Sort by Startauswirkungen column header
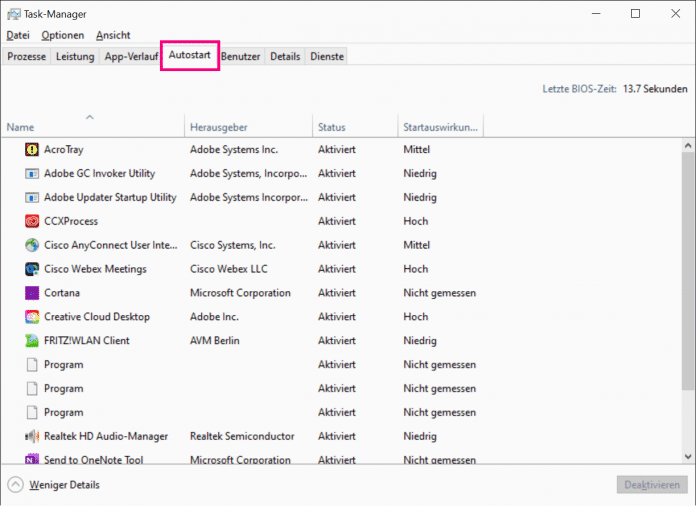This screenshot has width=696, height=506. click(x=440, y=128)
